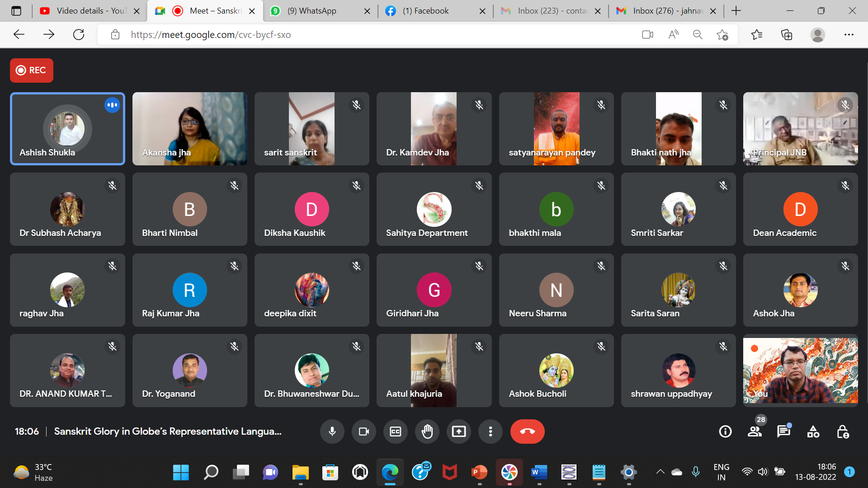The height and width of the screenshot is (488, 868).
Task: Click the Present now screen-share icon
Action: pos(458,432)
